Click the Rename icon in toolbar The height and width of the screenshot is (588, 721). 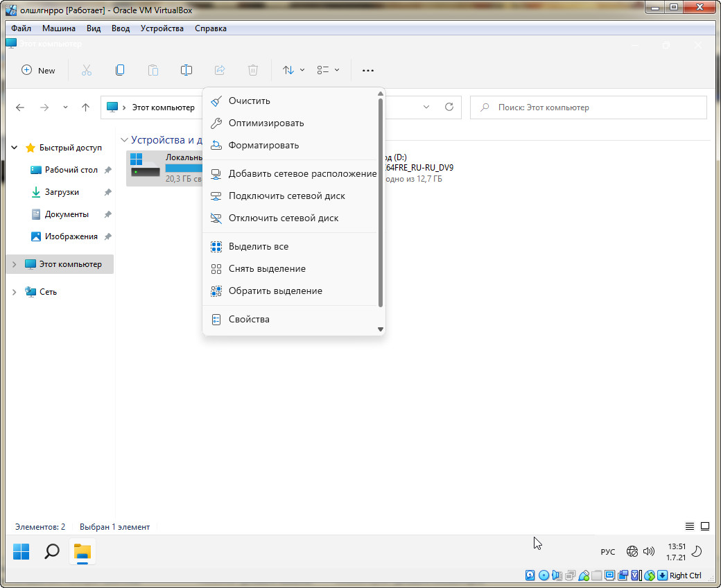pos(186,70)
